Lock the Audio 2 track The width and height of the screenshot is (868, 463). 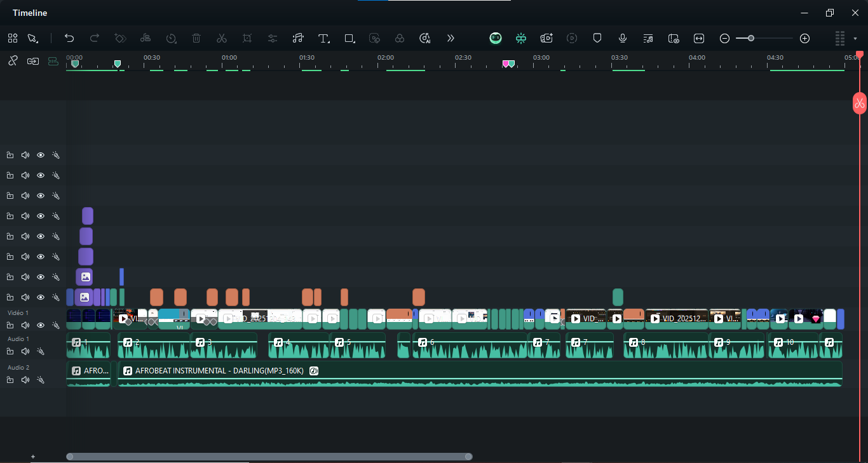[x=10, y=380]
